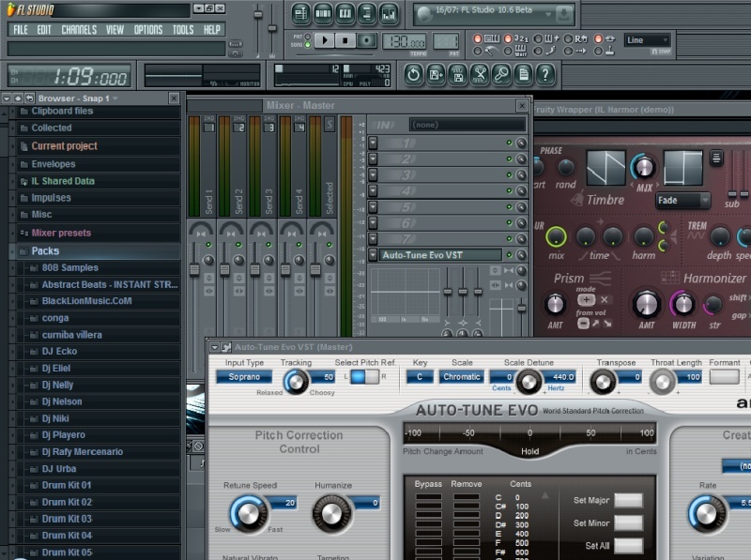Open the Playlist window from the toolbar
The image size is (751, 560).
pos(300,13)
